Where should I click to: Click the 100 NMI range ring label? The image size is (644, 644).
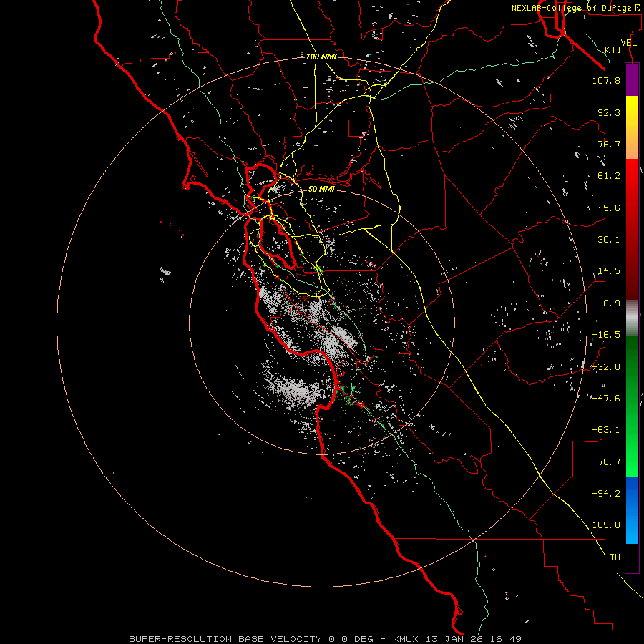pyautogui.click(x=321, y=57)
